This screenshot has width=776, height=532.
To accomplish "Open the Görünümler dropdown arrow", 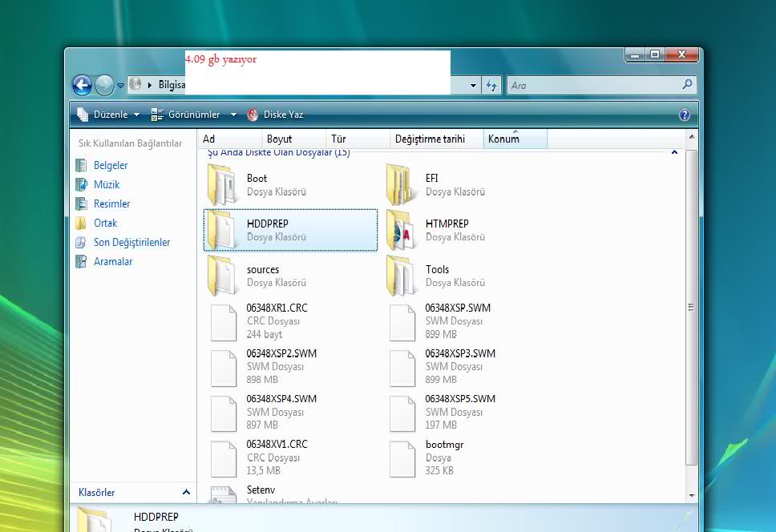I will pyautogui.click(x=233, y=115).
